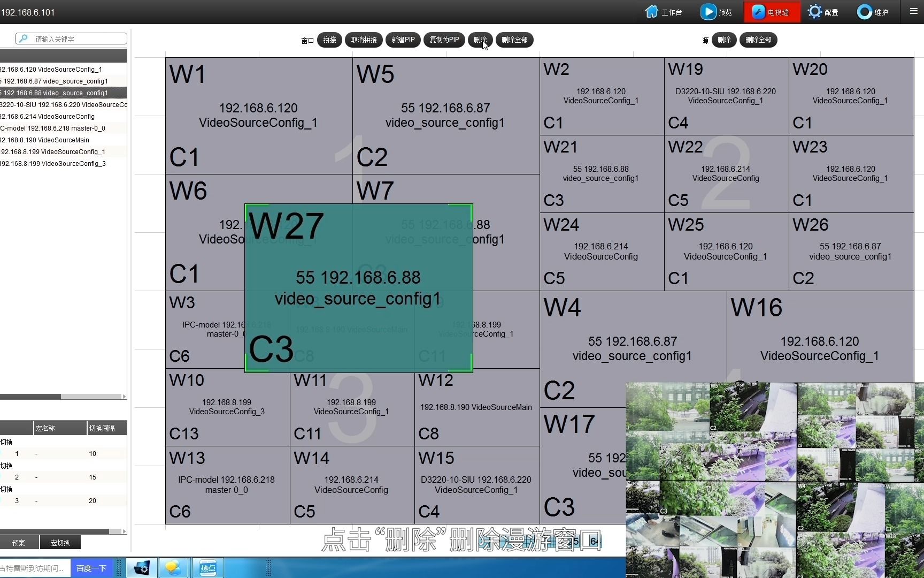This screenshot has height=578, width=924.
Task: Select window W20 on the TV wall
Action: coord(851,96)
